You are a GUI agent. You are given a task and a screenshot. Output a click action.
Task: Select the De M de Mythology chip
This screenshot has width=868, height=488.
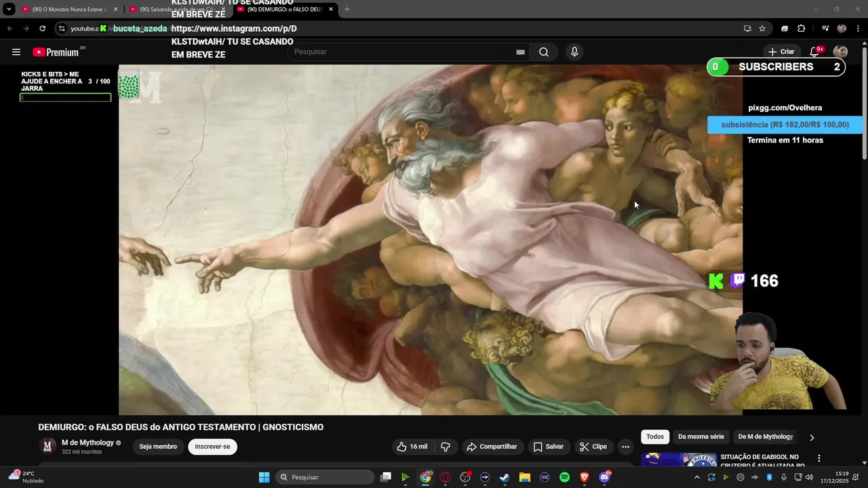(765, 437)
